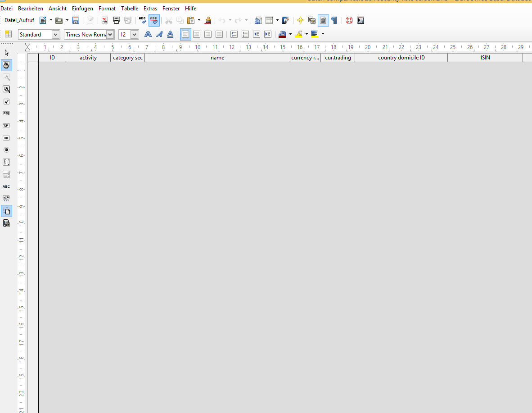532x413 pixels.
Task: Toggle formatting marks (pilcrow)
Action: tap(334, 20)
